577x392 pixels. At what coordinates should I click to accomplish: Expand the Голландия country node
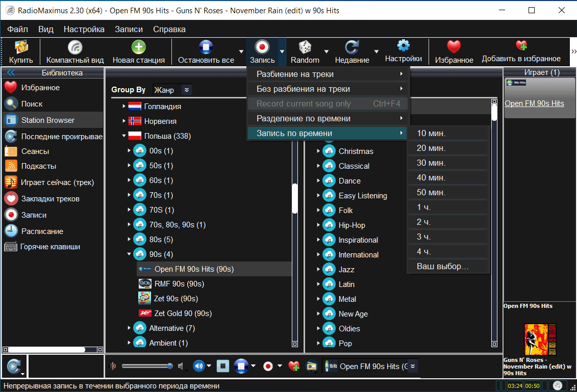pos(124,106)
